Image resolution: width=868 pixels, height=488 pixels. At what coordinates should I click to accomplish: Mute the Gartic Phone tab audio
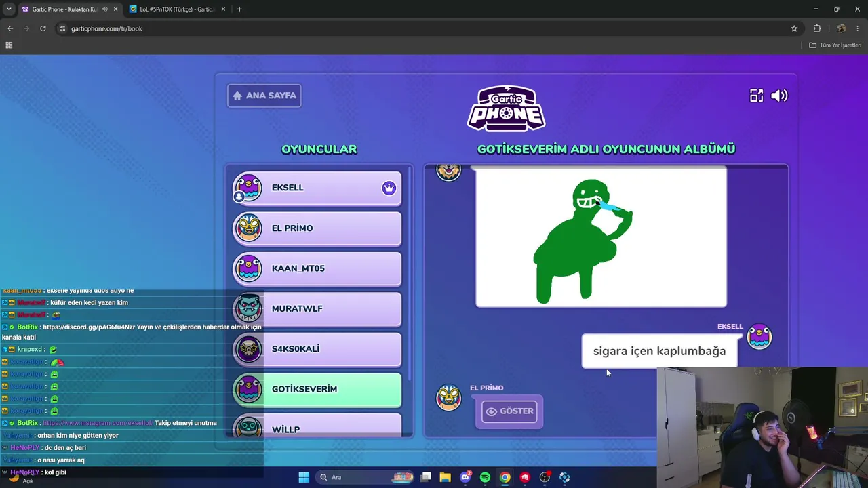pyautogui.click(x=104, y=9)
